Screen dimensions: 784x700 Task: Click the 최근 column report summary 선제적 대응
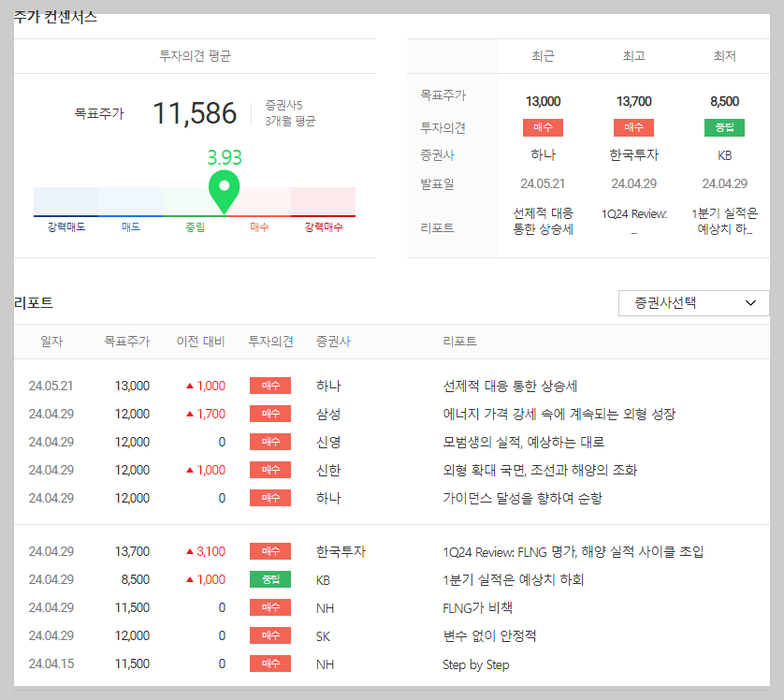coord(543,221)
